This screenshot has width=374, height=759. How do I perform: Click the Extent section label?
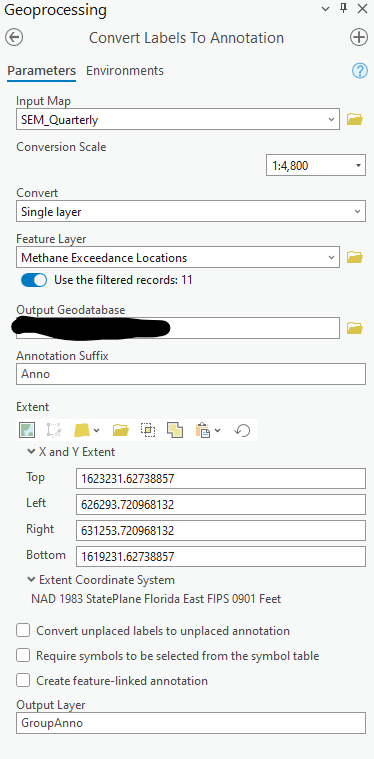click(x=32, y=407)
